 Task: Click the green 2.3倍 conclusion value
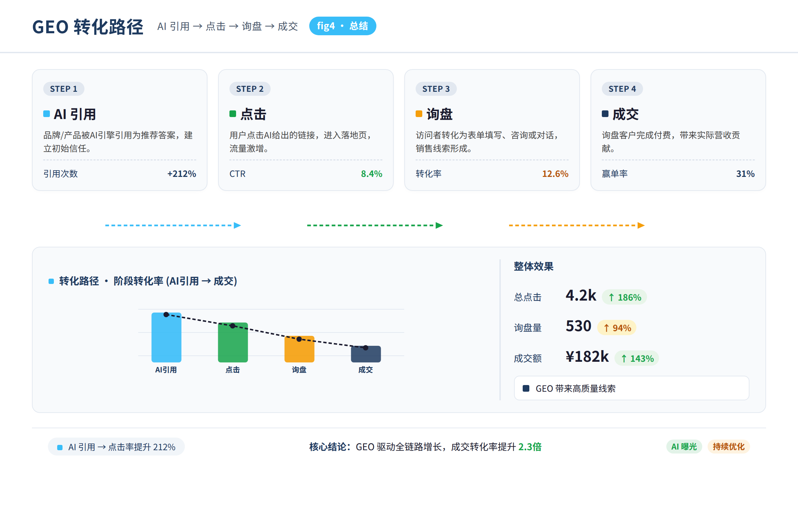coord(530,447)
